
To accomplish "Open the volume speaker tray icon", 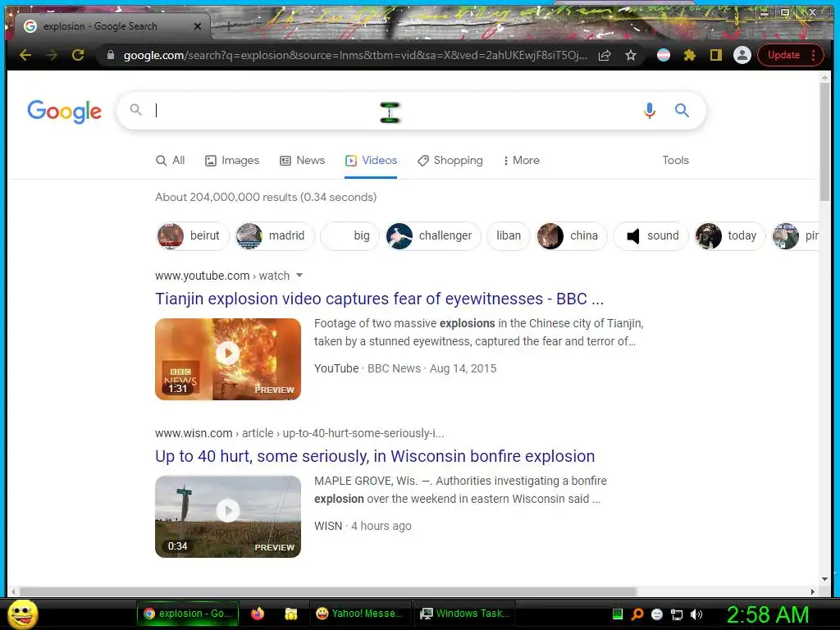I will pyautogui.click(x=696, y=614).
